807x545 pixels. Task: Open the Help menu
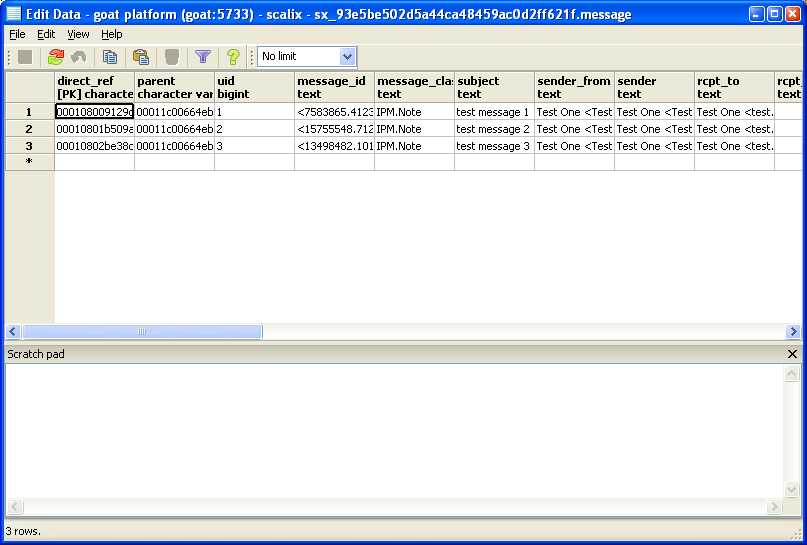click(x=111, y=34)
